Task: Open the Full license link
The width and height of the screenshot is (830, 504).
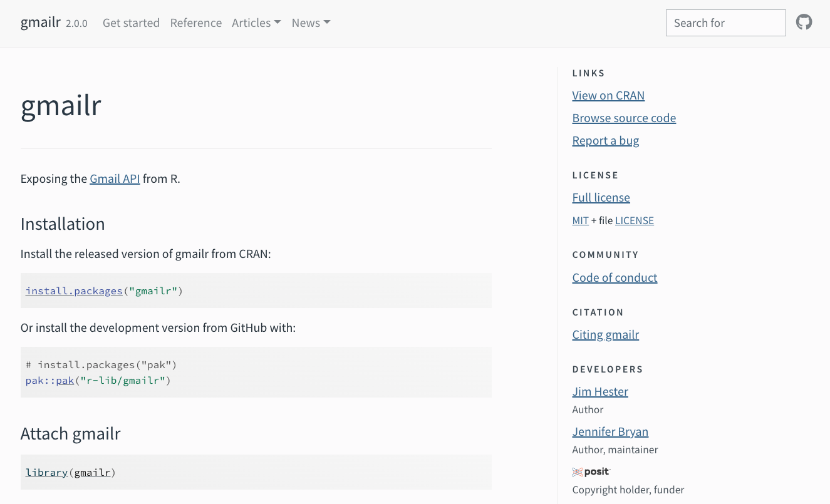Action: point(601,198)
